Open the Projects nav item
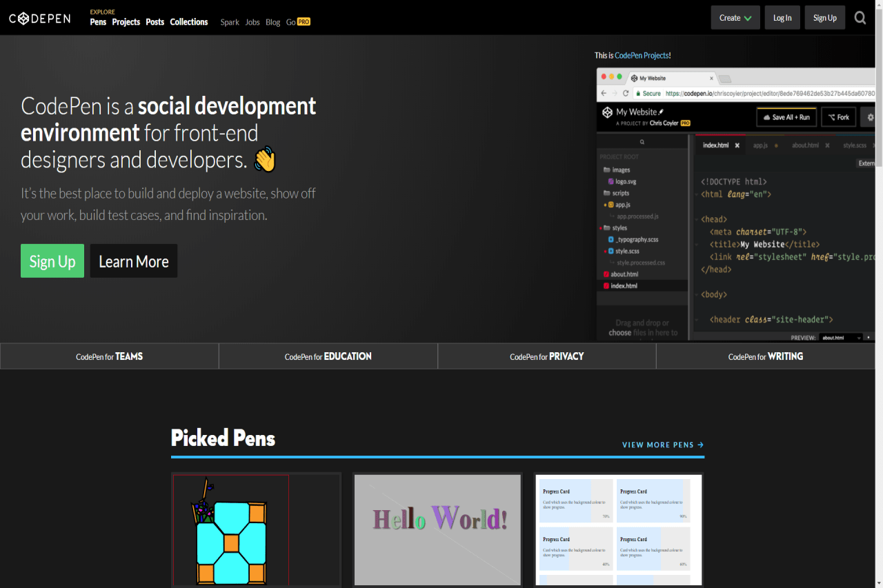Image resolution: width=883 pixels, height=588 pixels. click(126, 22)
